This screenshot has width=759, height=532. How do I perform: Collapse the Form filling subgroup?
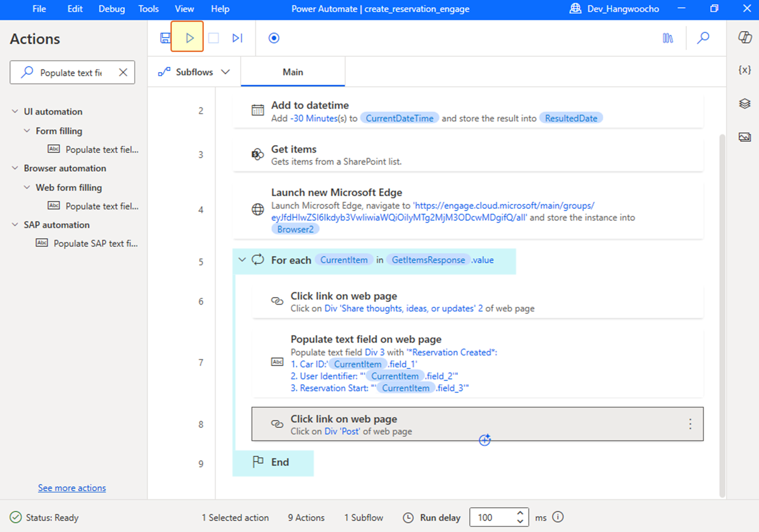pyautogui.click(x=27, y=131)
